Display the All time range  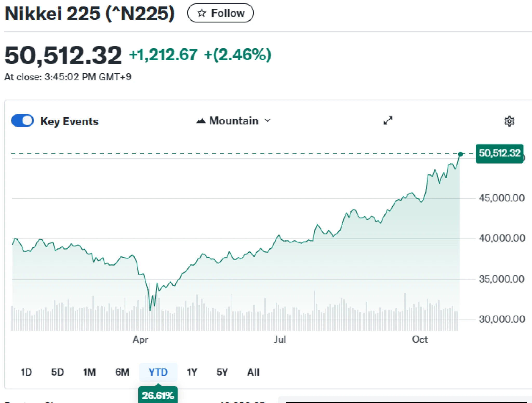point(253,372)
